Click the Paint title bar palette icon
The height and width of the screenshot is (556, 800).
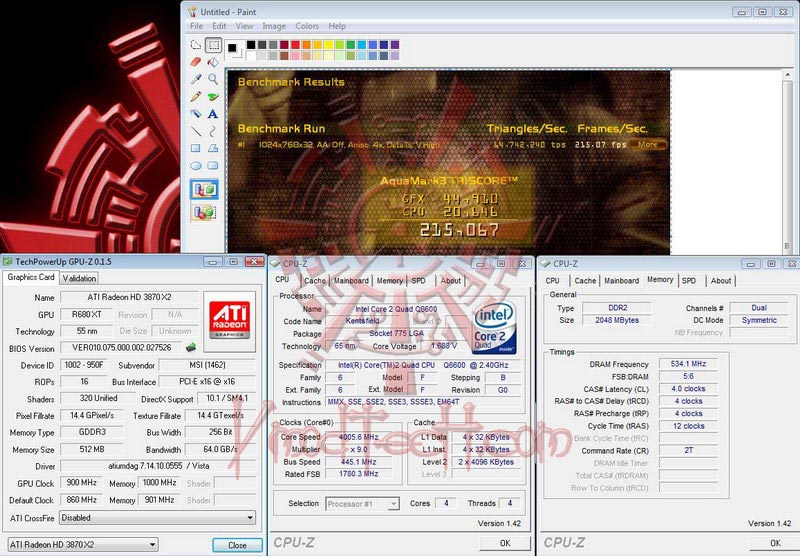[x=192, y=12]
